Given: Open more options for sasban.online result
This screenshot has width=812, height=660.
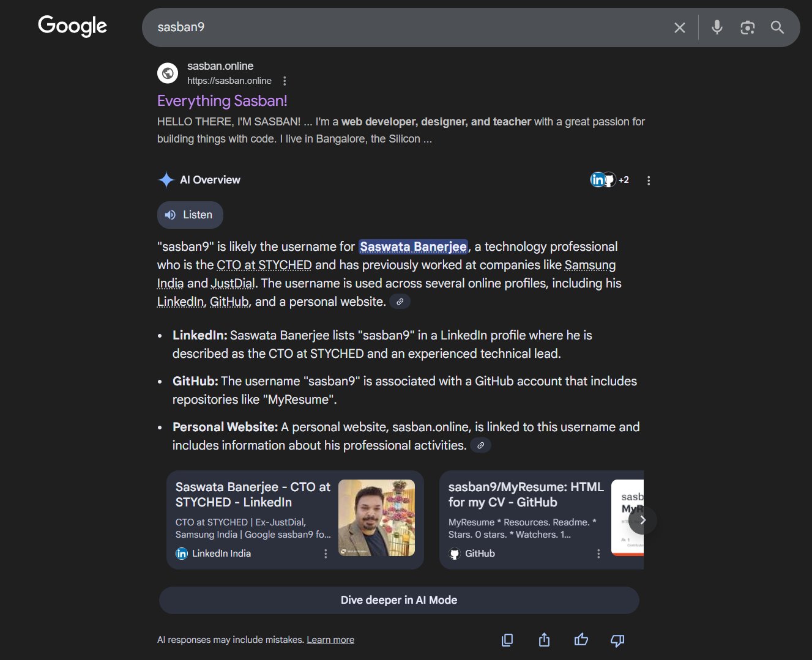Looking at the screenshot, I should pos(285,81).
